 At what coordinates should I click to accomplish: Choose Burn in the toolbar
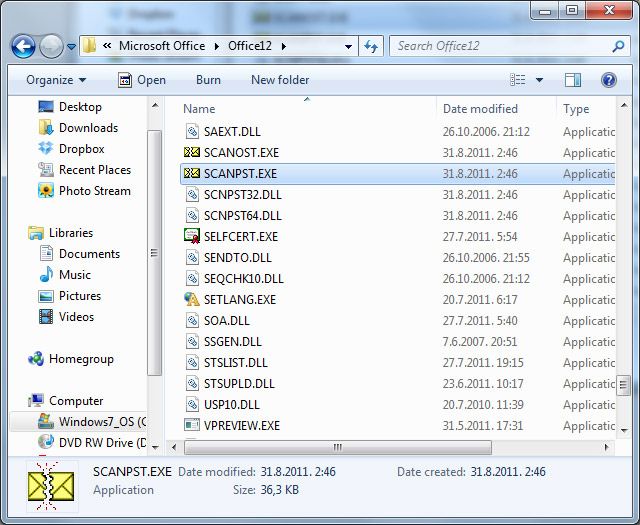tap(208, 80)
